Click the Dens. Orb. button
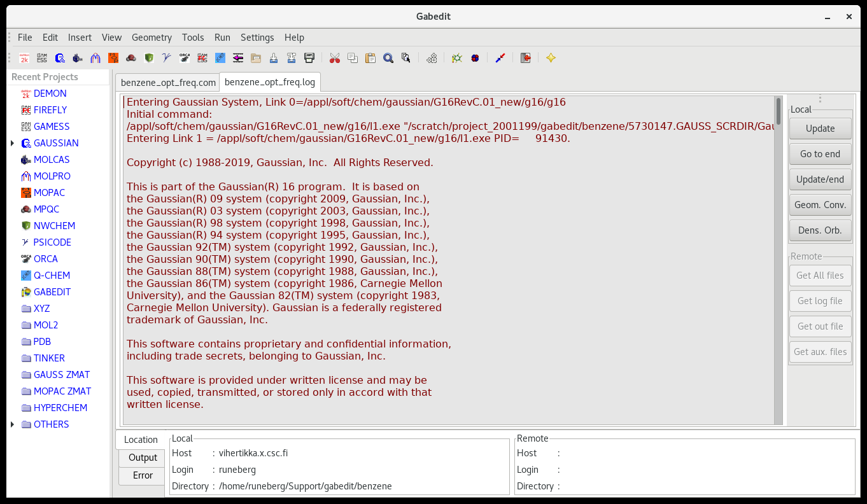The height and width of the screenshot is (504, 867). point(820,230)
